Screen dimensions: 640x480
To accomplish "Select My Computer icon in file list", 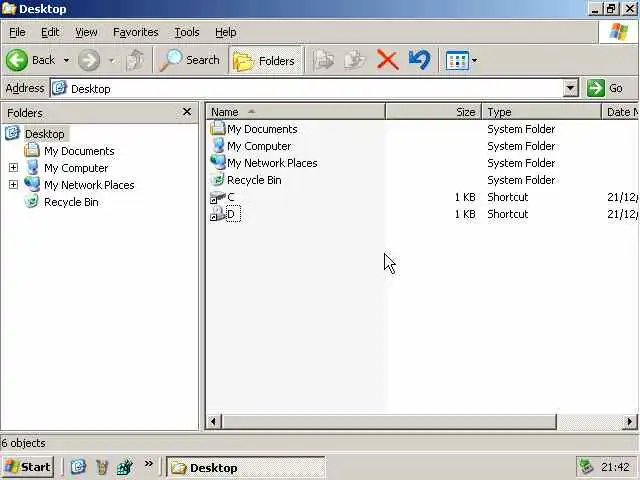I will pyautogui.click(x=218, y=146).
